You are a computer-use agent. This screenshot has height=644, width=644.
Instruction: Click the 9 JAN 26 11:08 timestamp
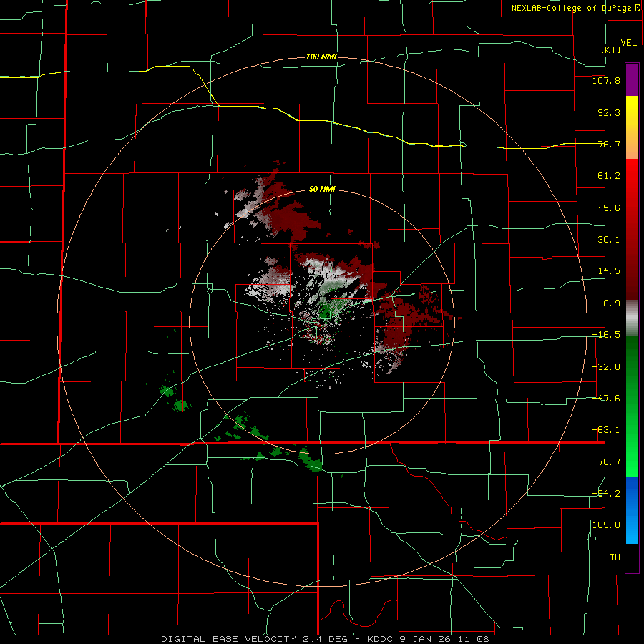click(x=444, y=639)
